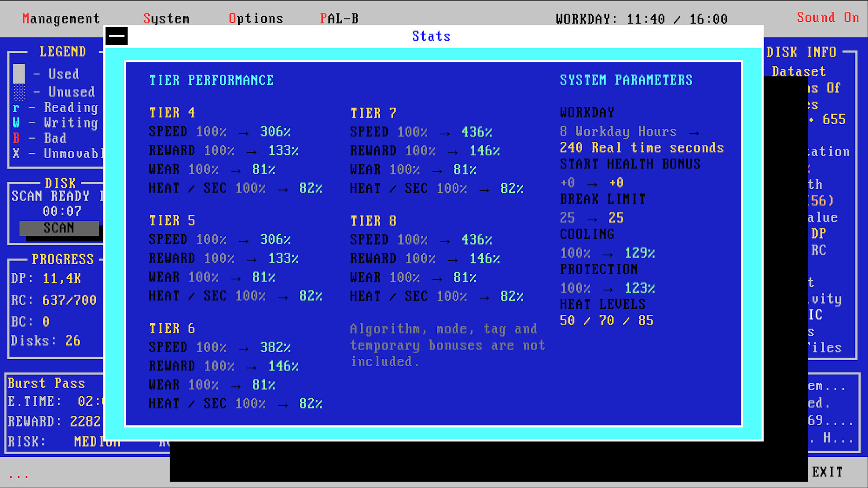Close the Stats window with the dash button
The height and width of the screenshot is (488, 868).
[117, 36]
